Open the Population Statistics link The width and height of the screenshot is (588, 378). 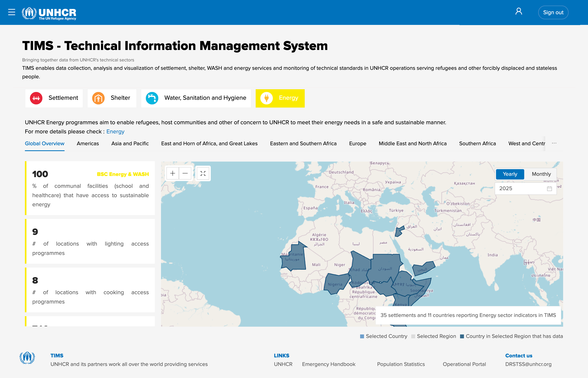401,364
